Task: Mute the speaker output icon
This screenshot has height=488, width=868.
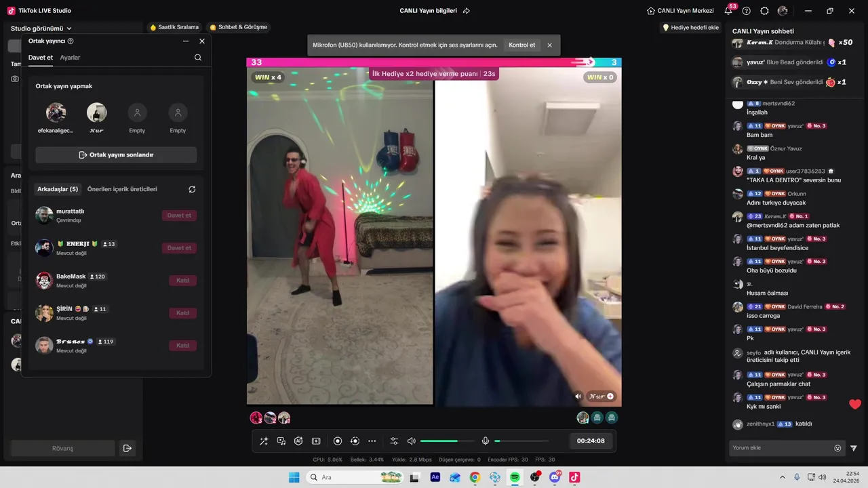Action: pos(411,441)
